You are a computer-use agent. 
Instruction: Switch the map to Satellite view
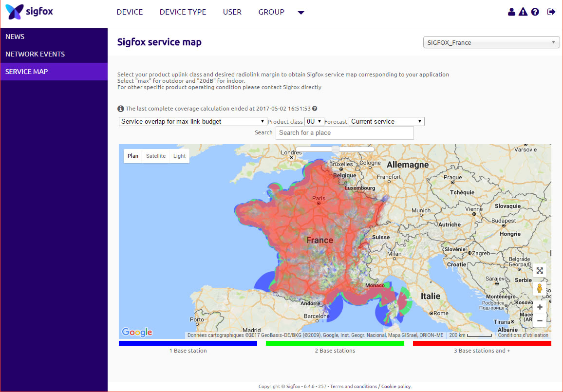pos(156,156)
